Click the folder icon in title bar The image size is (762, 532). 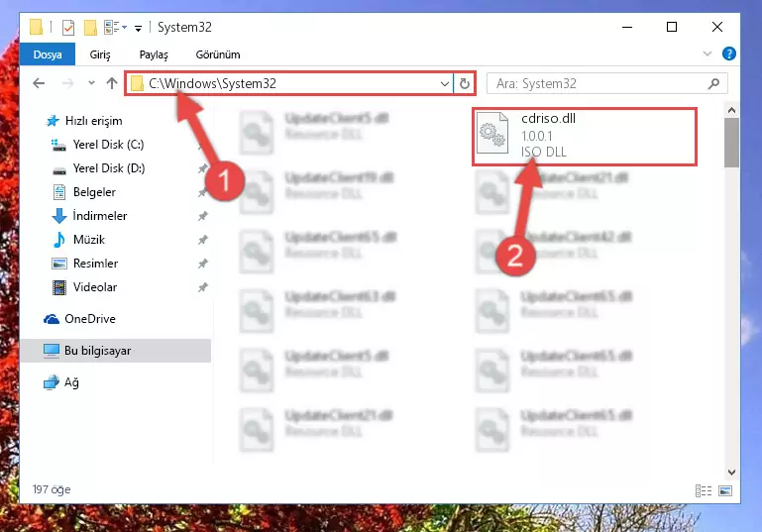pyautogui.click(x=37, y=27)
